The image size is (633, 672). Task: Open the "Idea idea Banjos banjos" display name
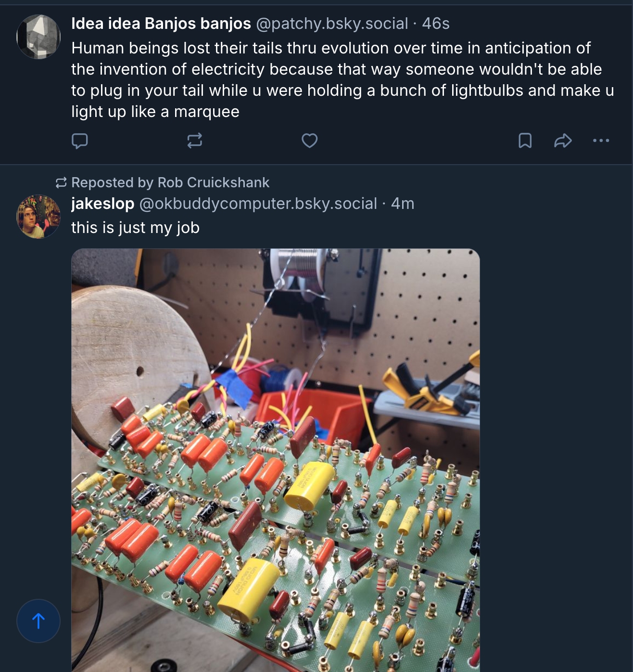[x=161, y=23]
